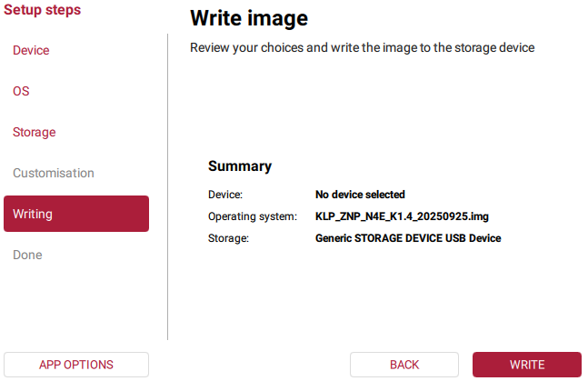Start writing with the WRITE button
The height and width of the screenshot is (381, 588).
(527, 365)
